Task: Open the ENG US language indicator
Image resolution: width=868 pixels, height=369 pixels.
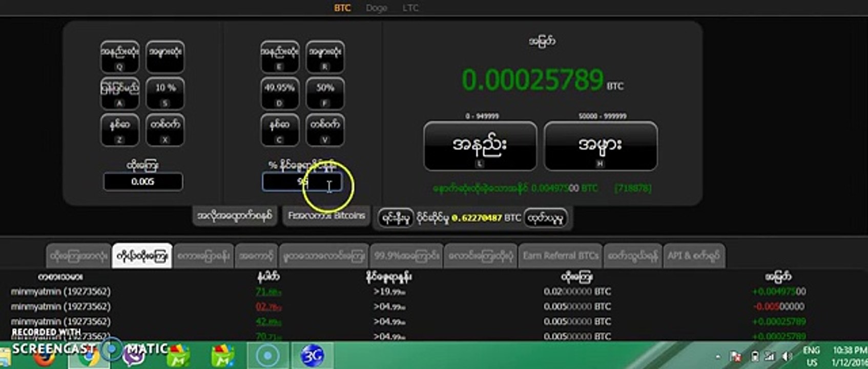Action: (811, 356)
